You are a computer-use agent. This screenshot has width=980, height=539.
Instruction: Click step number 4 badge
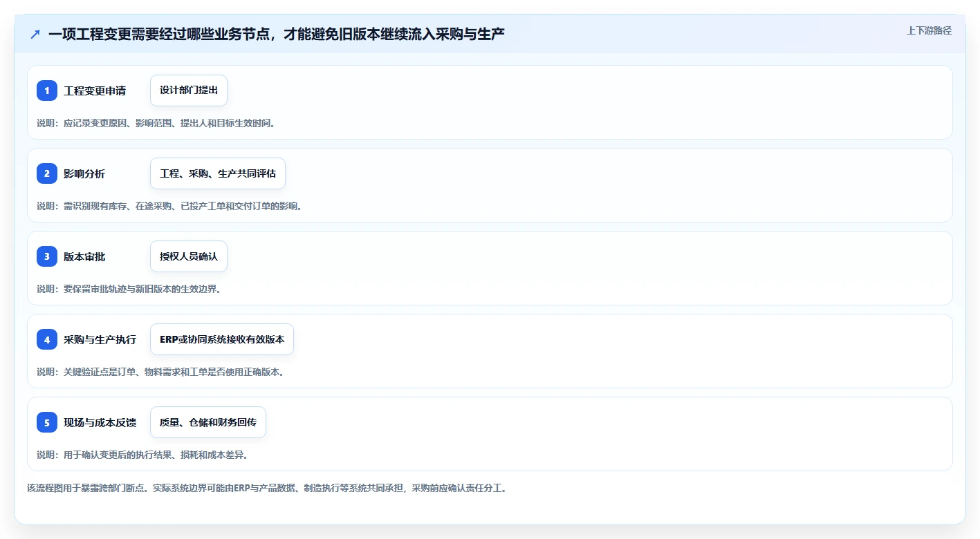[x=47, y=339]
